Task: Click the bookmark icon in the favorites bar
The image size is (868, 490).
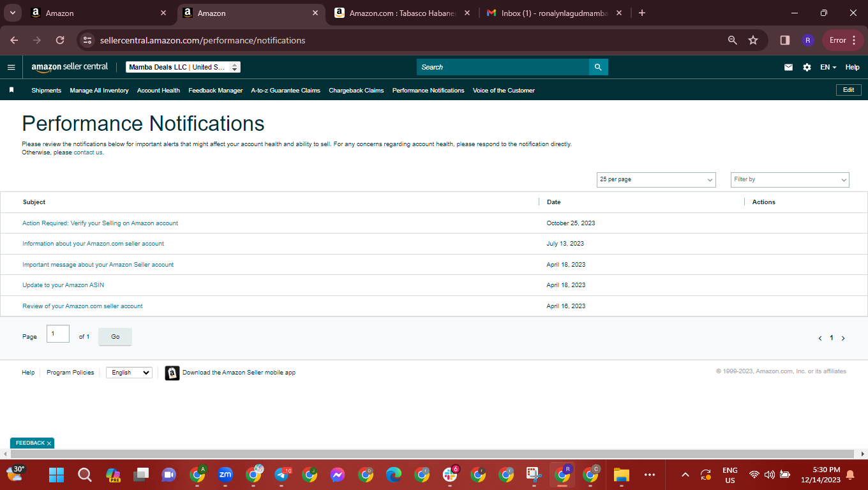Action: tap(11, 90)
